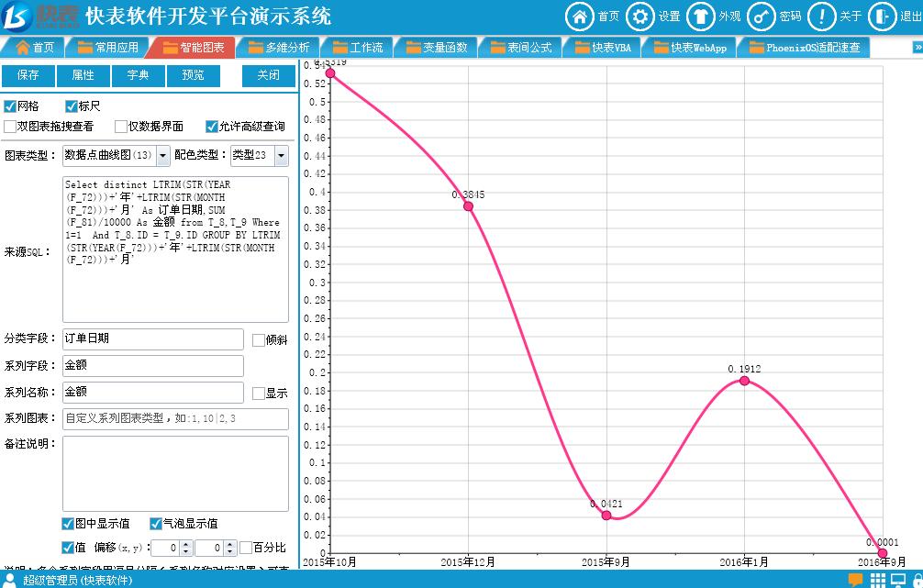
Task: Click the shirt-shaped appearance icon
Action: click(x=700, y=17)
